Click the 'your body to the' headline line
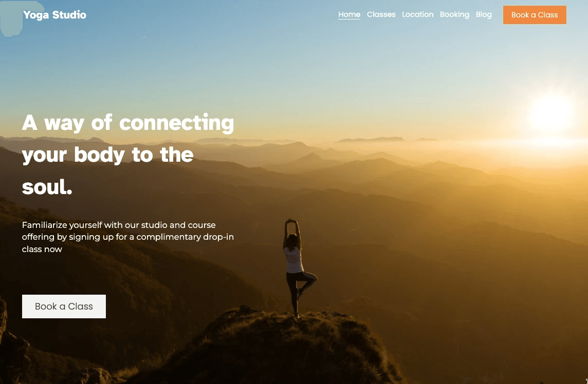This screenshot has width=588, height=384. [107, 155]
